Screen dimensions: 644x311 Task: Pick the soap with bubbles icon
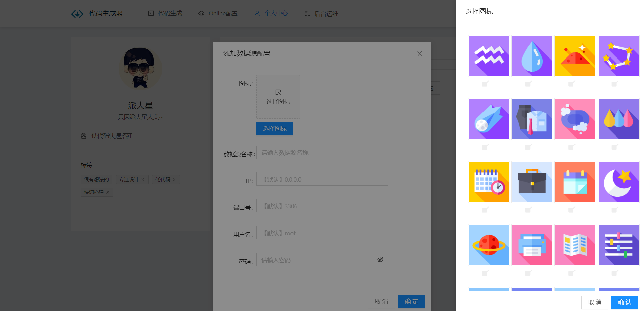[x=576, y=119]
